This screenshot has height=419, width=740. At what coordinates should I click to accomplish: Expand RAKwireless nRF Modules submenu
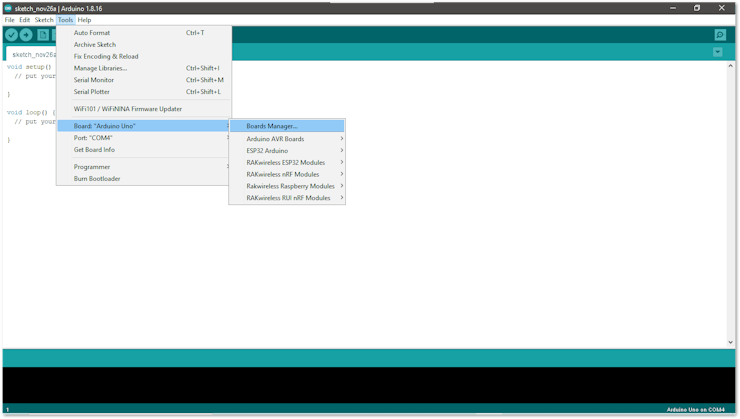(287, 174)
